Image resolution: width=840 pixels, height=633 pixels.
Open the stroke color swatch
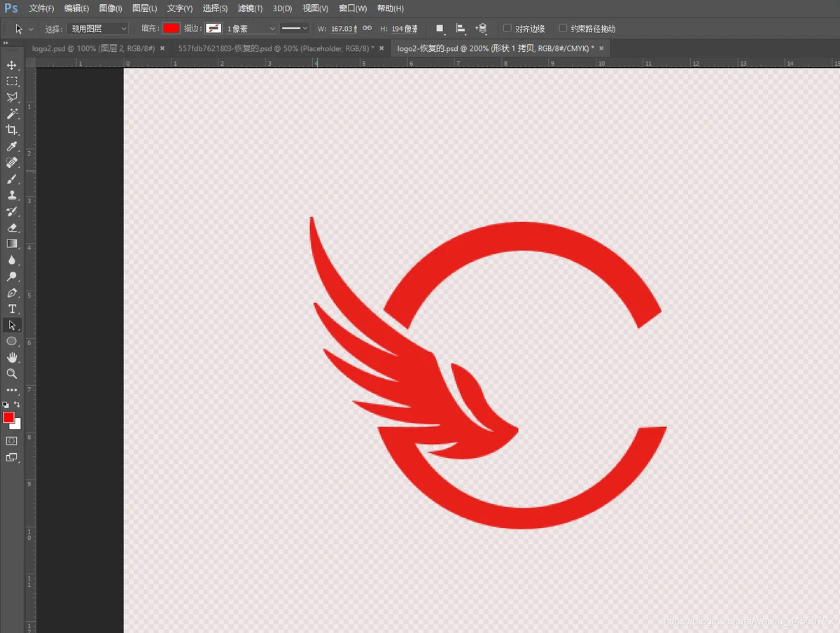click(x=213, y=29)
